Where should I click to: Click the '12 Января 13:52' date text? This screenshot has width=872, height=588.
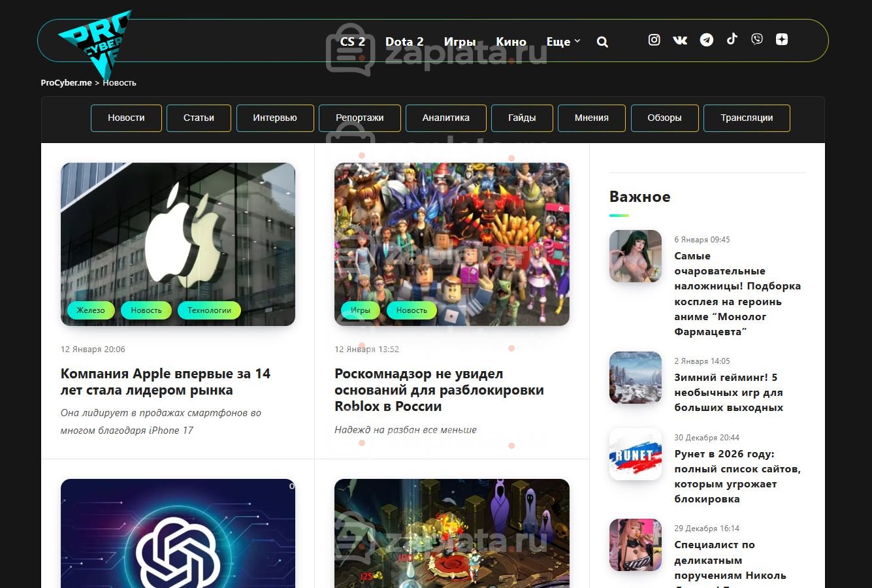tap(366, 350)
